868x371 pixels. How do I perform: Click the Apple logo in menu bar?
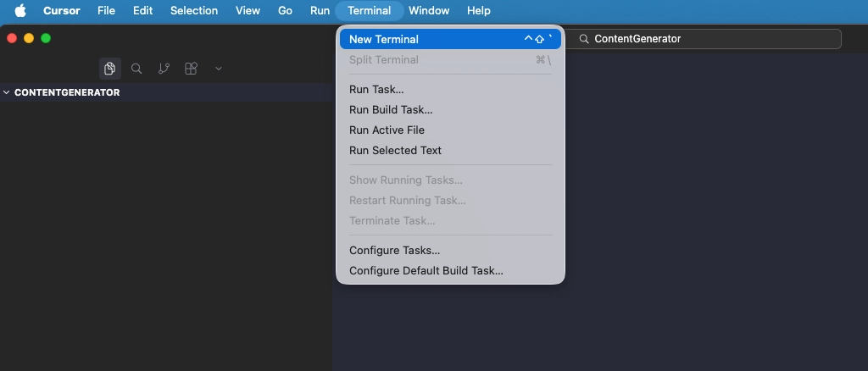(x=20, y=11)
